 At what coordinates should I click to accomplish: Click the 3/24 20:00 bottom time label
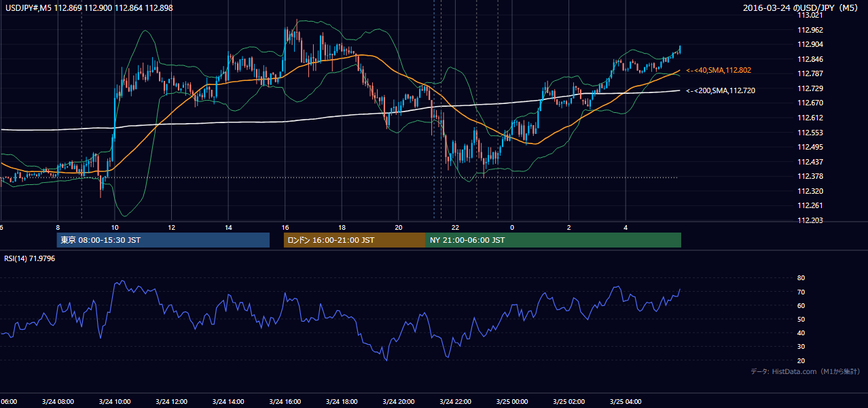coord(399,402)
